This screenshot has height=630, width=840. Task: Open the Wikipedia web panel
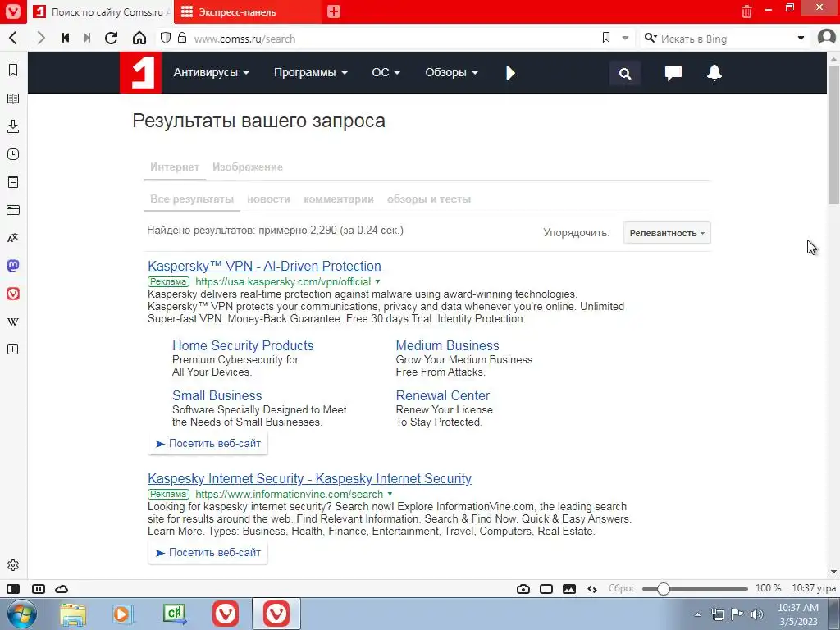[13, 322]
